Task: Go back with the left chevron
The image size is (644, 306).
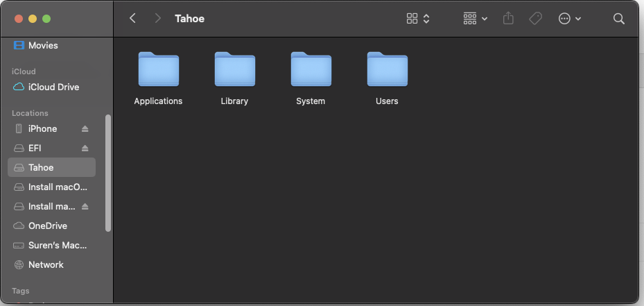Action: pos(132,18)
